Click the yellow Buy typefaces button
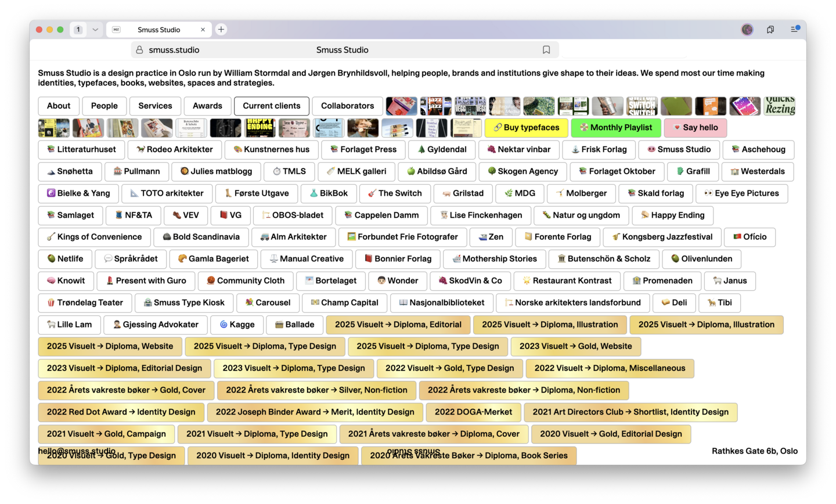This screenshot has width=836, height=504. point(527,128)
